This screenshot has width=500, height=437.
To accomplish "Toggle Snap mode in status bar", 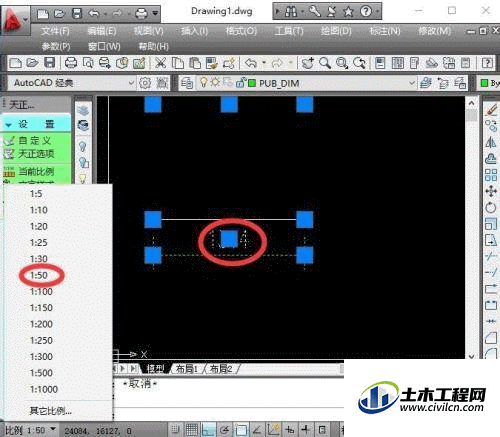I will pos(175,429).
